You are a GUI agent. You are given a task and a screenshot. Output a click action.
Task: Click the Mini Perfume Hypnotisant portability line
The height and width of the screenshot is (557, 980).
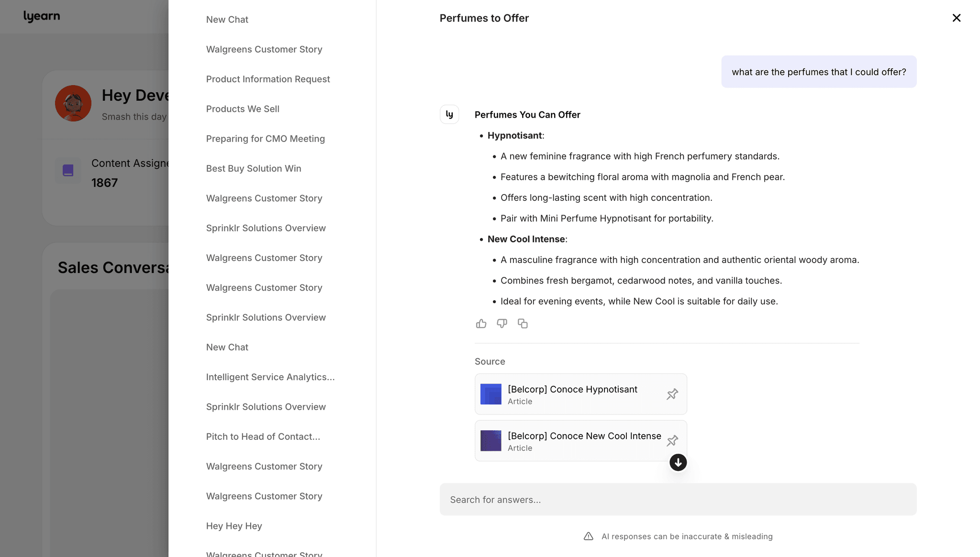607,218
